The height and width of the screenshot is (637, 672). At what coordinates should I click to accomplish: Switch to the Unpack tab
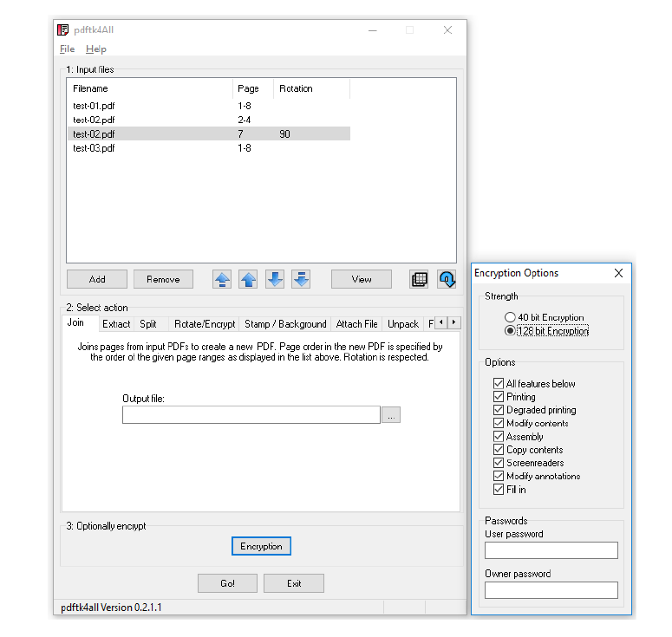403,324
